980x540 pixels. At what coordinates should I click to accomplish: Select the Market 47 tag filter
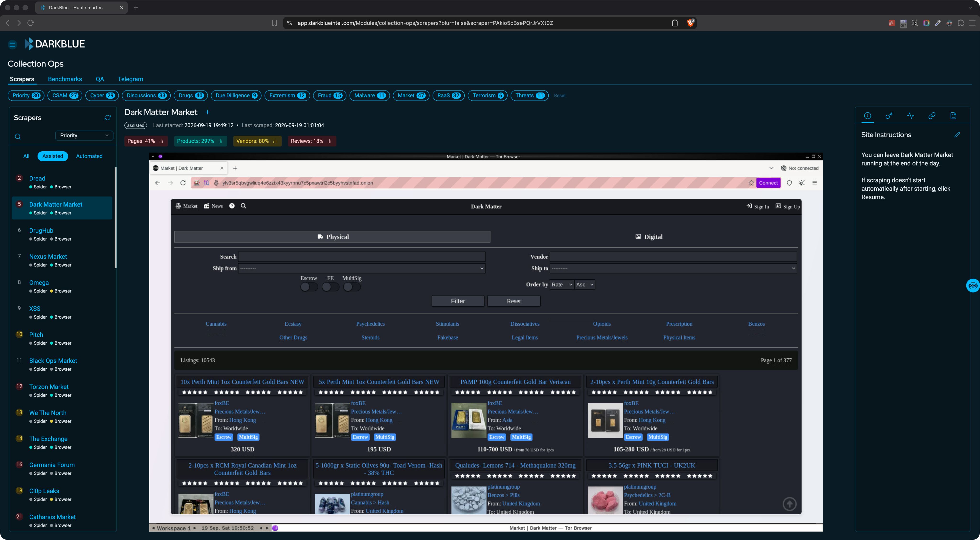(x=411, y=96)
